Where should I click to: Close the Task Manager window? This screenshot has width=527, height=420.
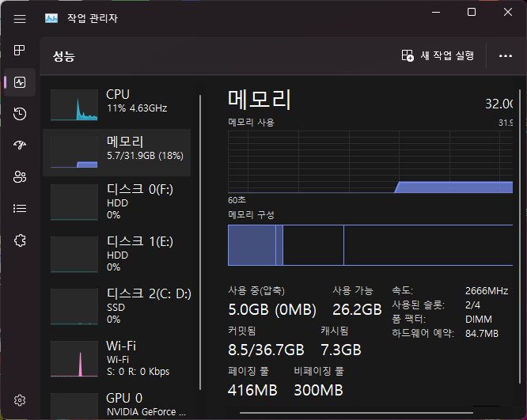coord(508,12)
